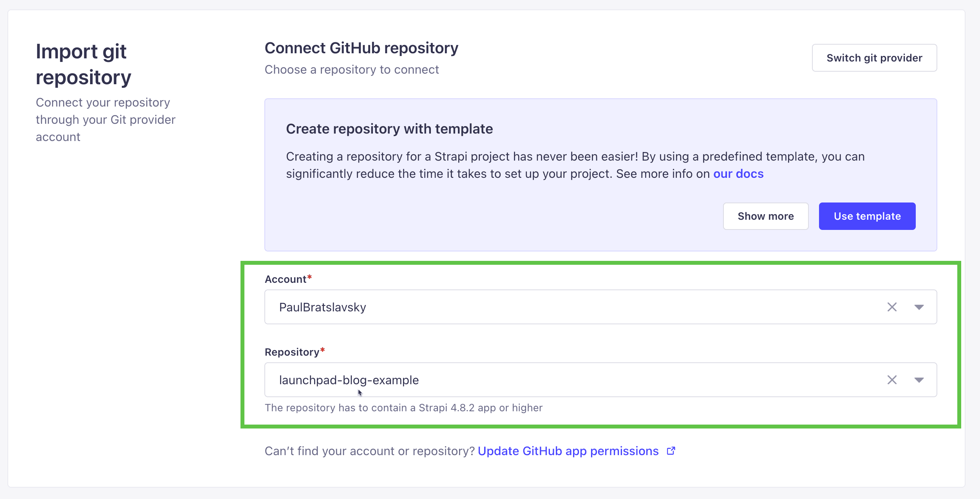Click the Strapi 4.8.2 requirement hint text
Viewport: 980px width, 499px height.
click(403, 408)
